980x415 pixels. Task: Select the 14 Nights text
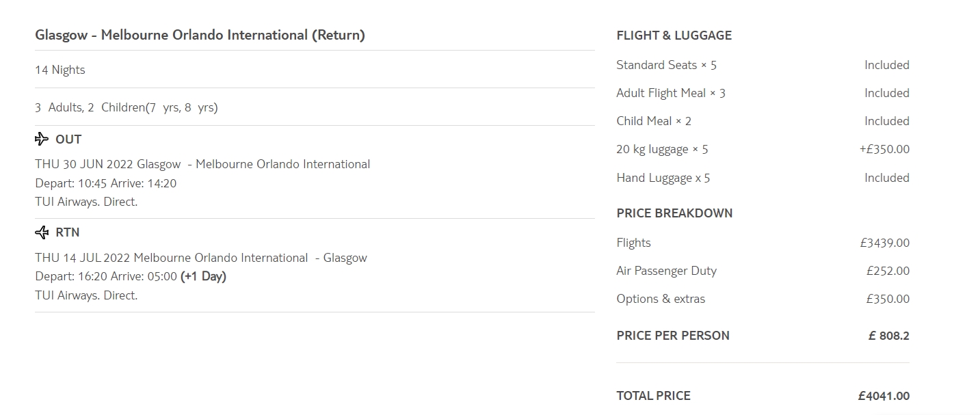click(x=60, y=70)
